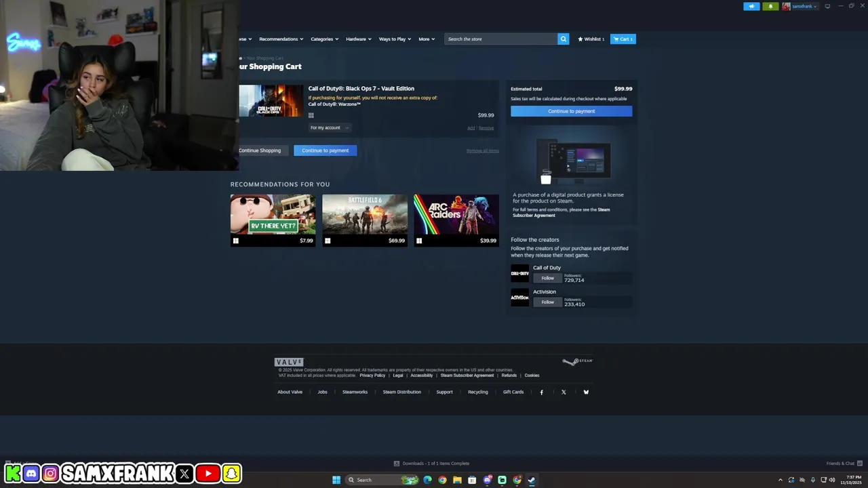Open the RV There Yet? recommendation
Viewport: 868px width, 488px height.
pyautogui.click(x=273, y=220)
